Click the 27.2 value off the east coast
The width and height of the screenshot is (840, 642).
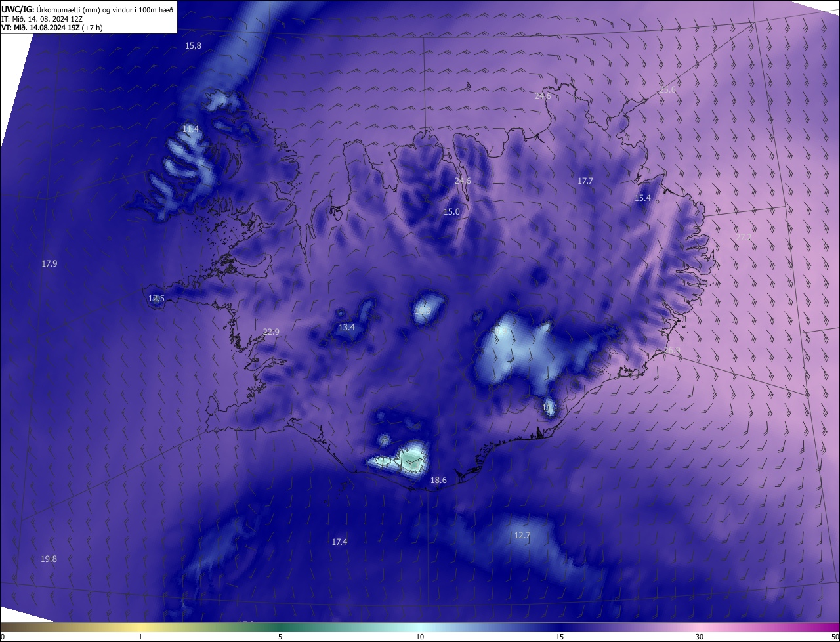pyautogui.click(x=744, y=237)
